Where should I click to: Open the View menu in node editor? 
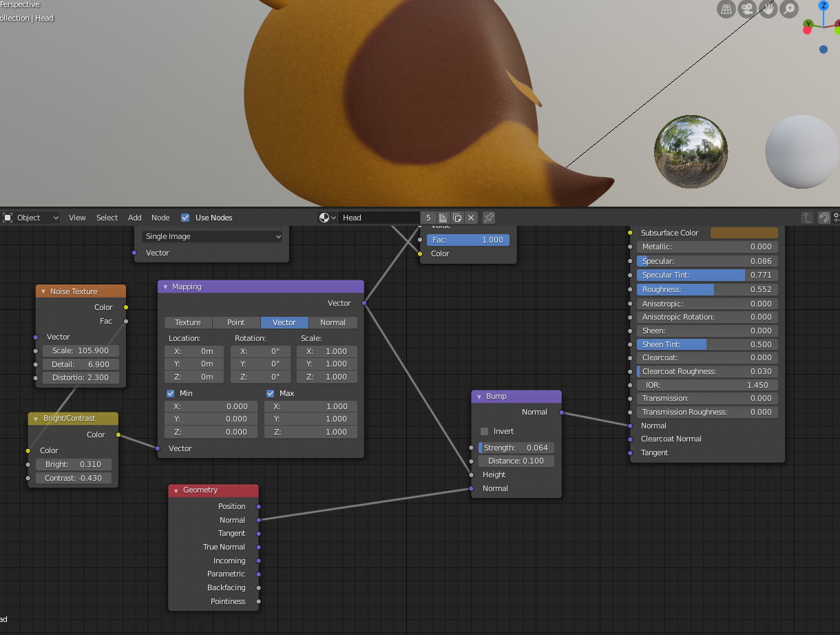(77, 218)
